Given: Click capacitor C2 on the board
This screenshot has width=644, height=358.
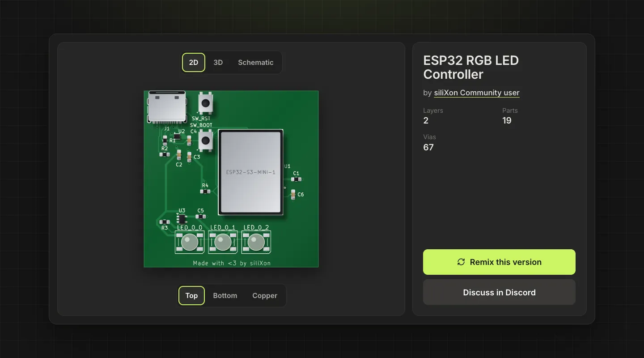Looking at the screenshot, I should [179, 155].
